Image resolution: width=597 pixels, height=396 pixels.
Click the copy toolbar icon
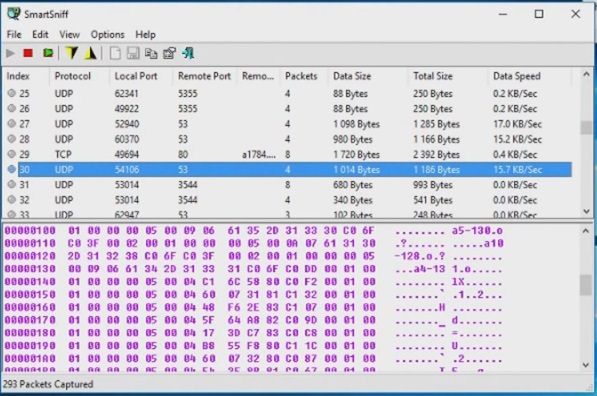click(151, 54)
